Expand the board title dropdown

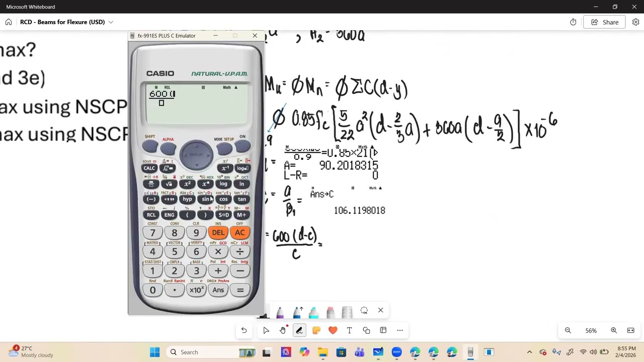coord(111,22)
